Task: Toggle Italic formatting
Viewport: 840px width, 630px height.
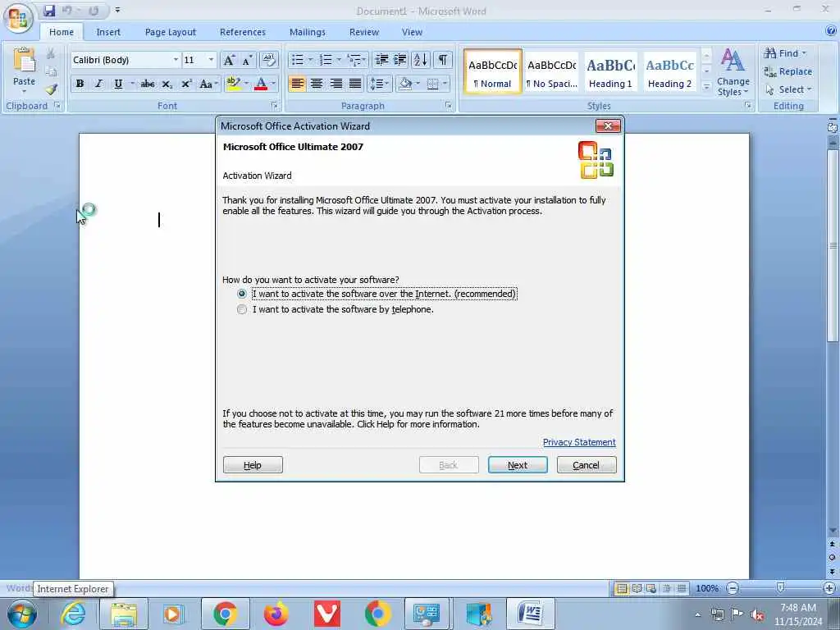Action: (x=98, y=84)
